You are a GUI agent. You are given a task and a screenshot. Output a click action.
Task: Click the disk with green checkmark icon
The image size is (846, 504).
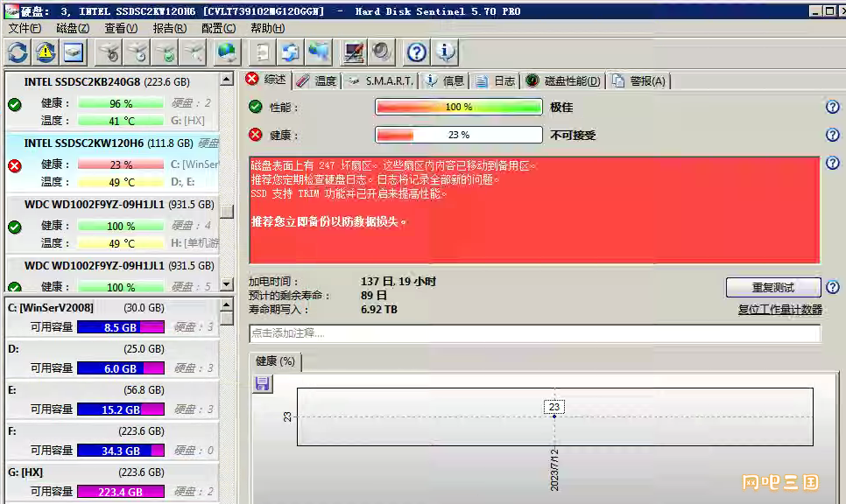(166, 52)
